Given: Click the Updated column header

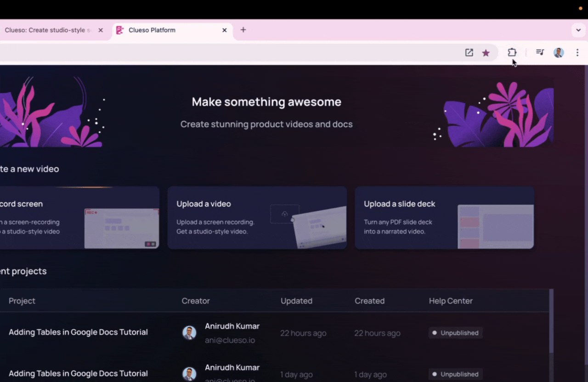Looking at the screenshot, I should pos(296,301).
